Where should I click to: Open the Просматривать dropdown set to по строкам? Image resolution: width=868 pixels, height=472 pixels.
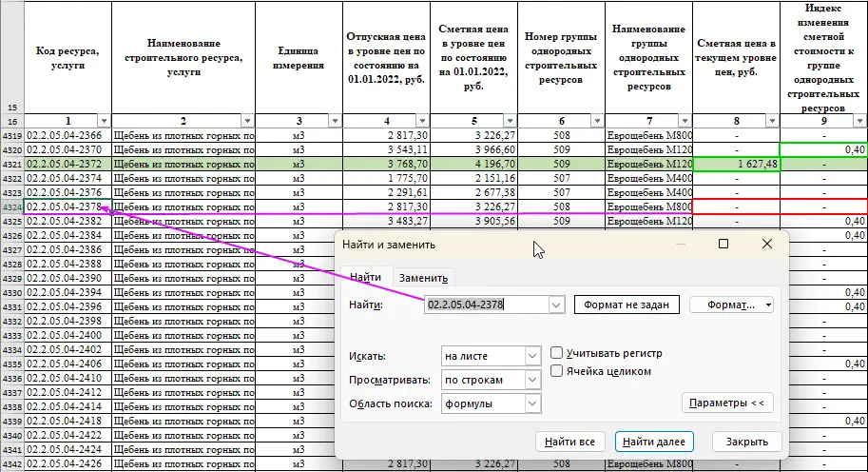(531, 380)
